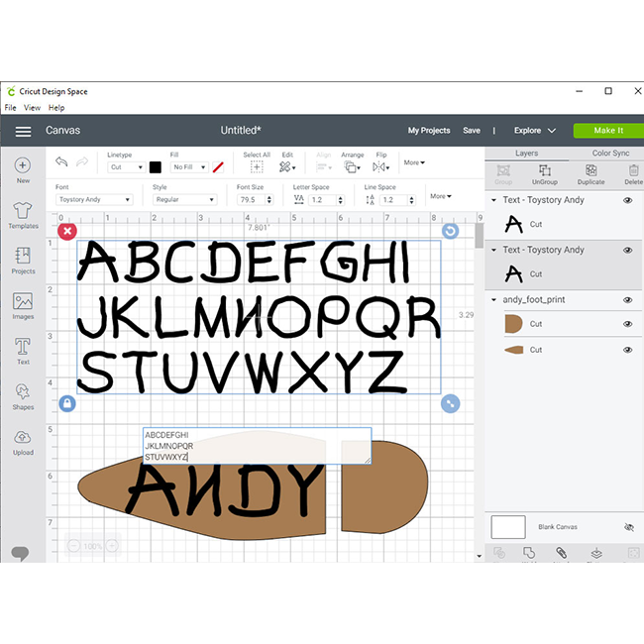Zoom out with the minus button
Image resolution: width=644 pixels, height=644 pixels.
tap(73, 546)
